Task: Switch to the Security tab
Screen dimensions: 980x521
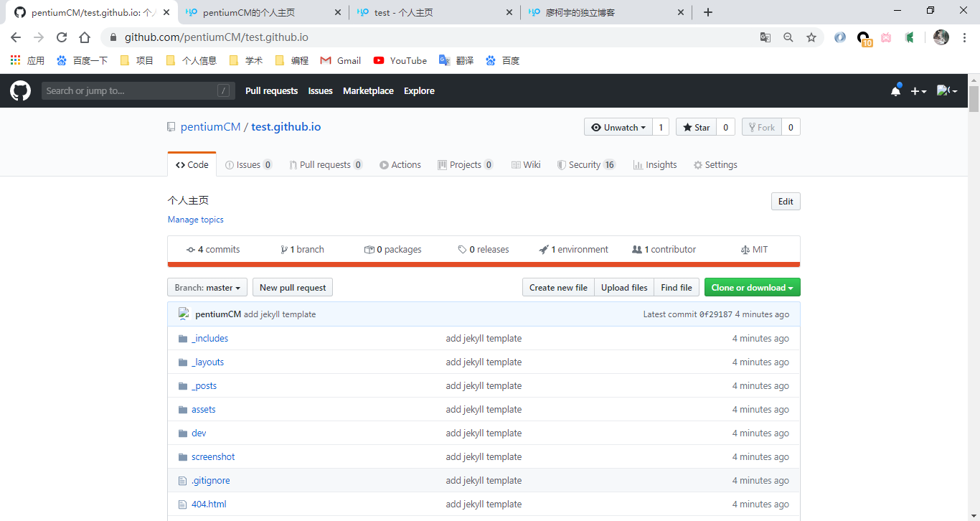Action: click(x=586, y=164)
